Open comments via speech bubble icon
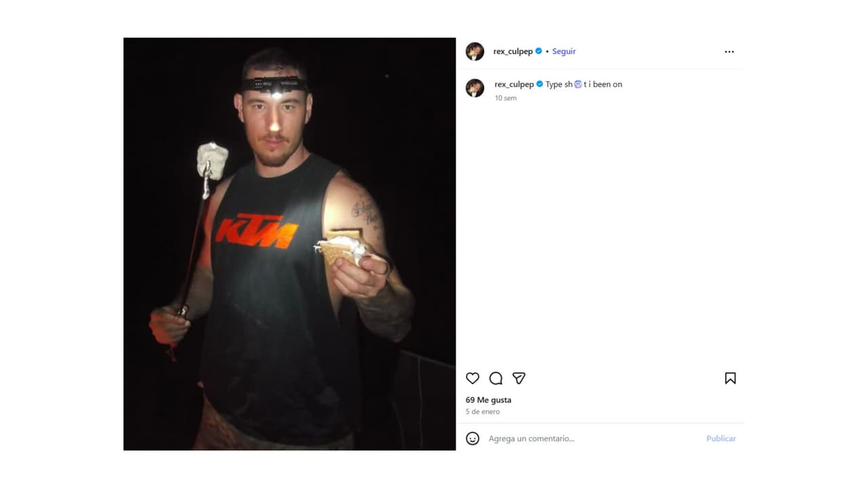 click(496, 378)
